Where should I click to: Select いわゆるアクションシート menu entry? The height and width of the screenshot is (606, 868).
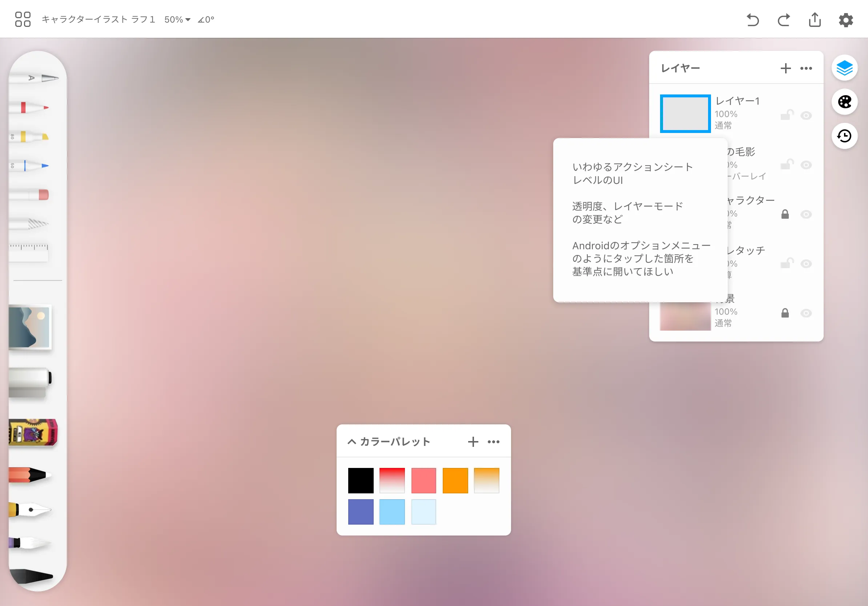[632, 173]
